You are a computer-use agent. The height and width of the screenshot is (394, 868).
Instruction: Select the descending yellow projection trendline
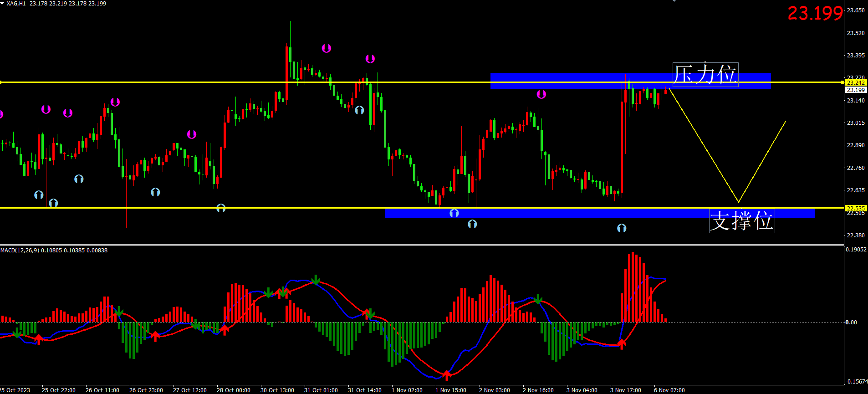(x=704, y=146)
